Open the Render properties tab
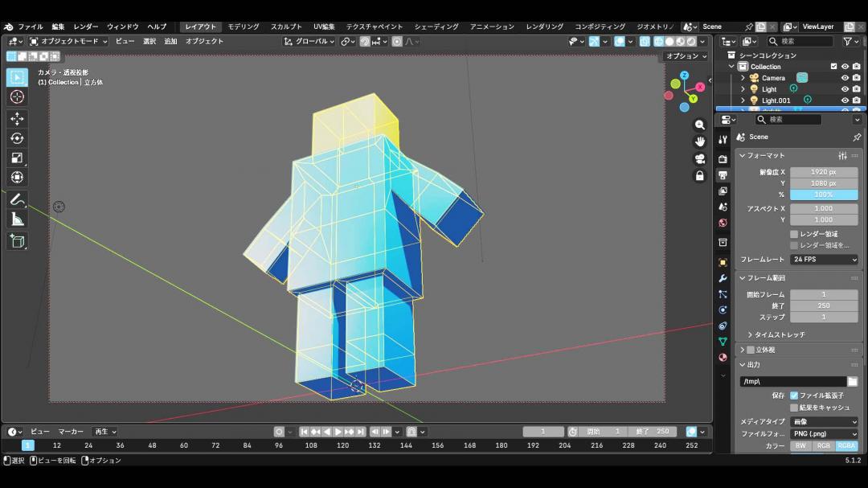This screenshot has width=868, height=488. click(723, 159)
